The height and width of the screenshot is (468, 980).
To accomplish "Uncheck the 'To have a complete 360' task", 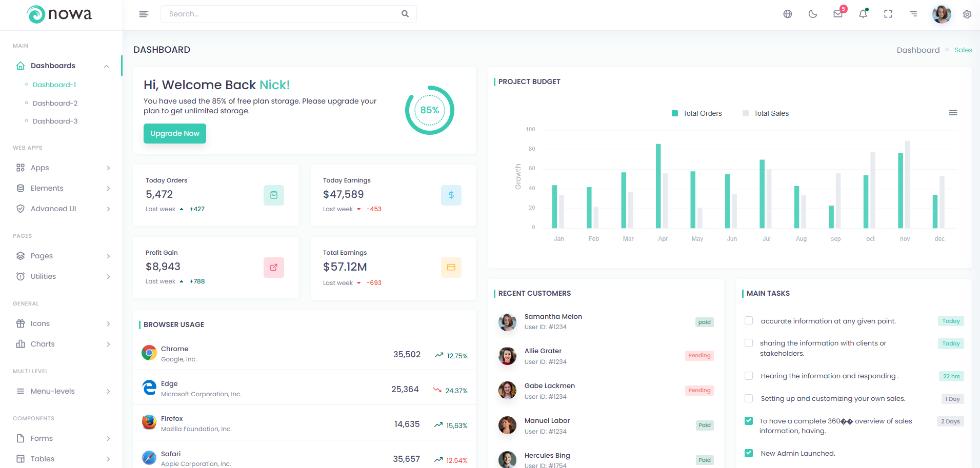I will (x=749, y=421).
